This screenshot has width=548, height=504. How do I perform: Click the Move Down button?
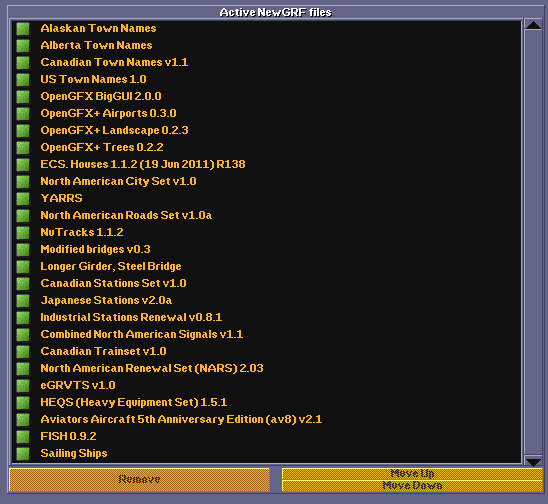coord(412,486)
